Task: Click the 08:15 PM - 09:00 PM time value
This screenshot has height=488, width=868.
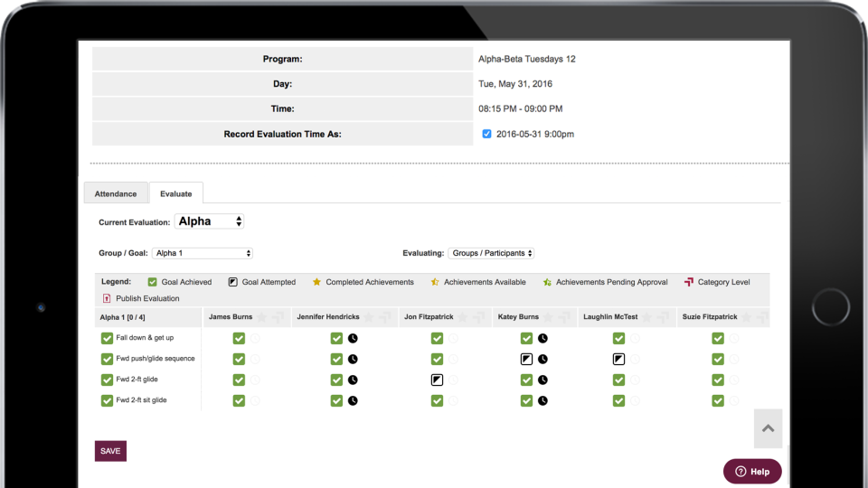Action: [x=521, y=108]
